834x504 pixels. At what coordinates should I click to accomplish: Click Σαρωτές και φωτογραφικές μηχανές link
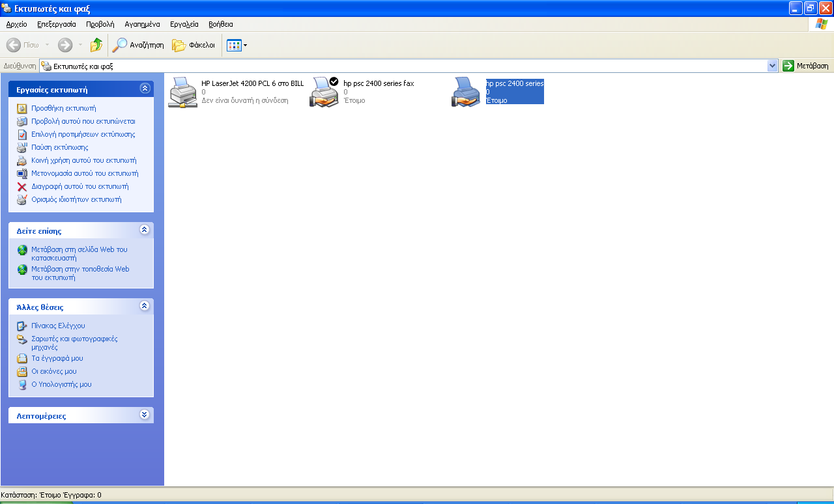[x=74, y=343]
